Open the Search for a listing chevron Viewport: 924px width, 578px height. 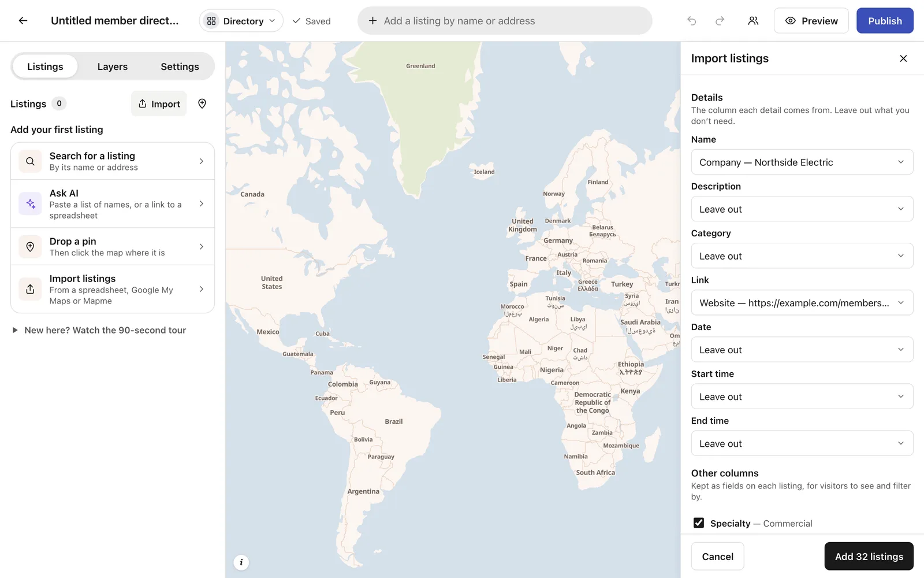[x=201, y=161]
